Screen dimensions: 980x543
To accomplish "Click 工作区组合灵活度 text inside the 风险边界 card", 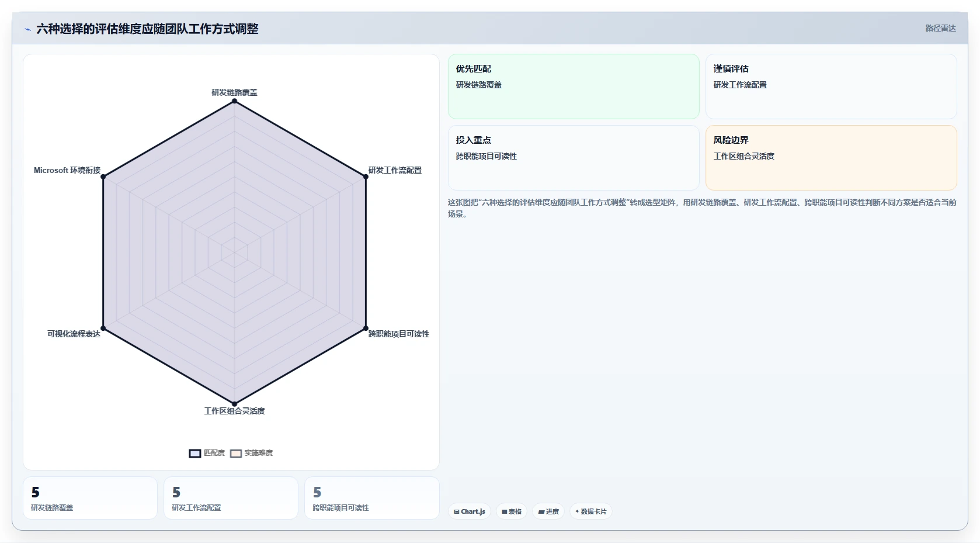I will coord(744,156).
